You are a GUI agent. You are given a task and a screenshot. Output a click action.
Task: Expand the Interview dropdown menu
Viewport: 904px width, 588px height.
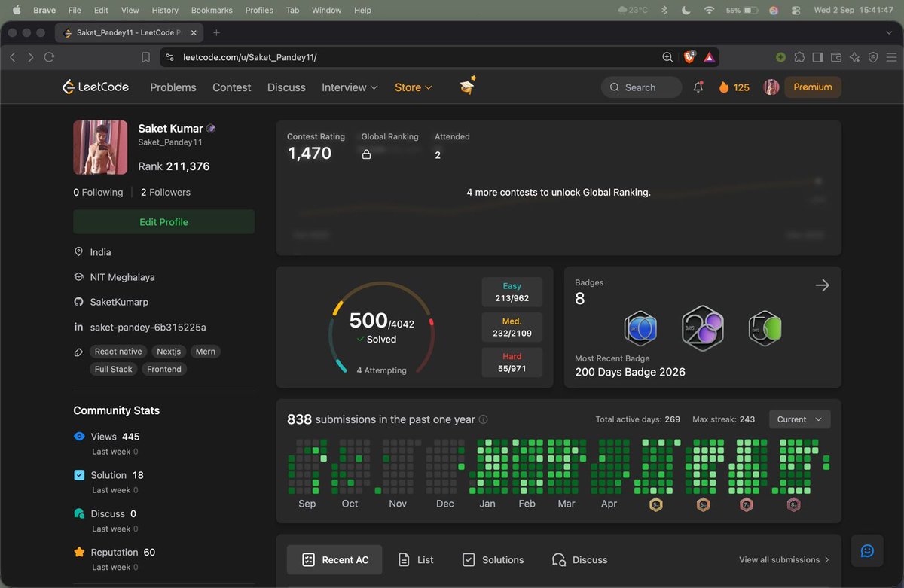[x=350, y=87]
